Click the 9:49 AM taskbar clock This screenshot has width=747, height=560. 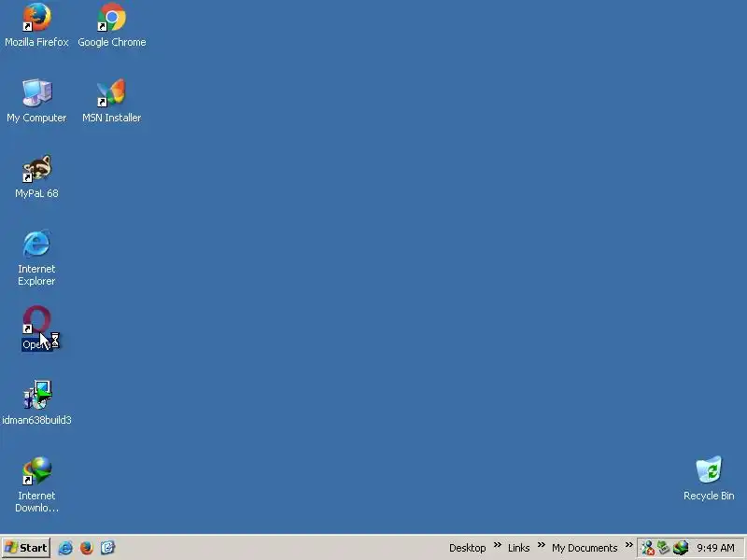pos(715,548)
